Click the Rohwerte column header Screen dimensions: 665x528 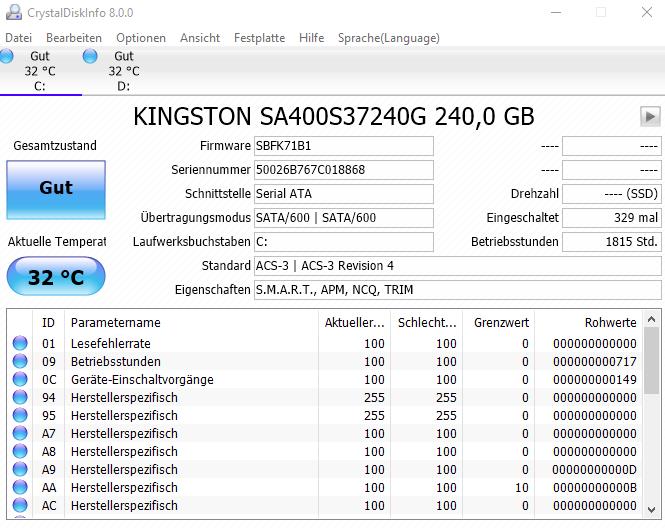pyautogui.click(x=589, y=322)
